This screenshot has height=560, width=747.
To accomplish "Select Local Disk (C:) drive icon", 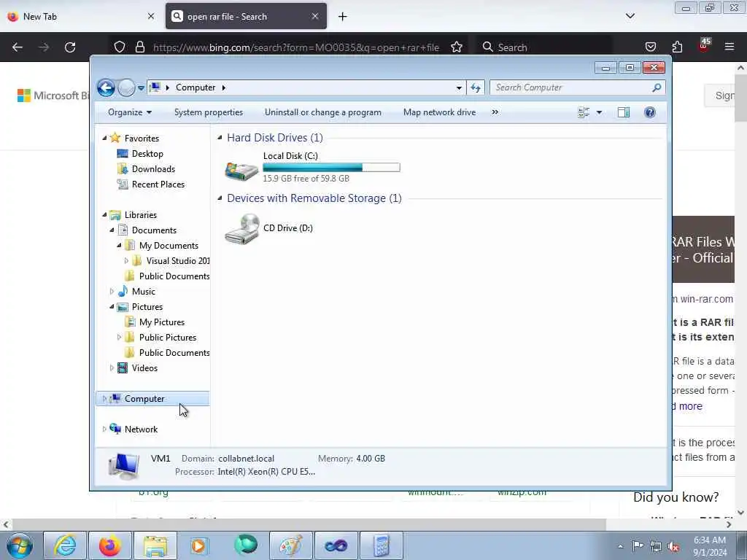I will (x=241, y=170).
